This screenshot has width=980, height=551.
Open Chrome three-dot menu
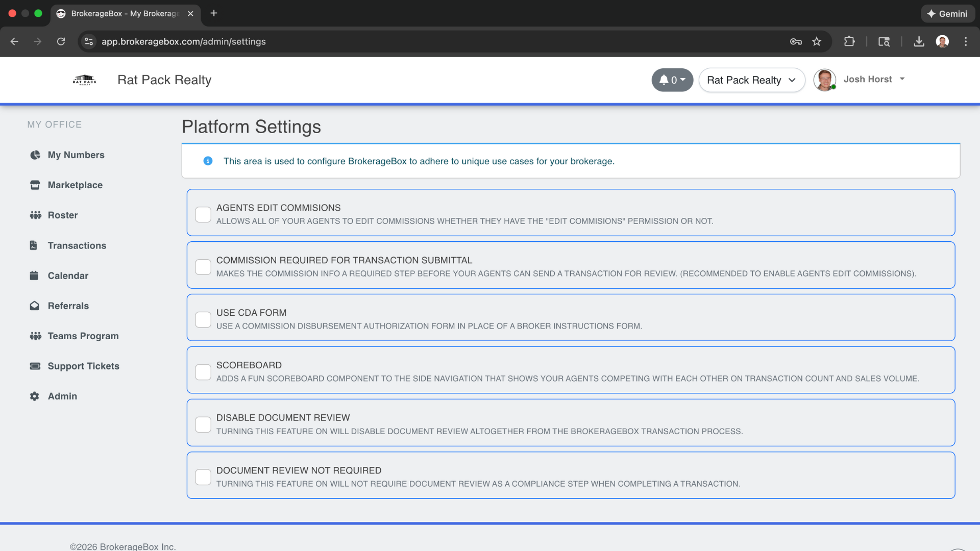pyautogui.click(x=966, y=41)
